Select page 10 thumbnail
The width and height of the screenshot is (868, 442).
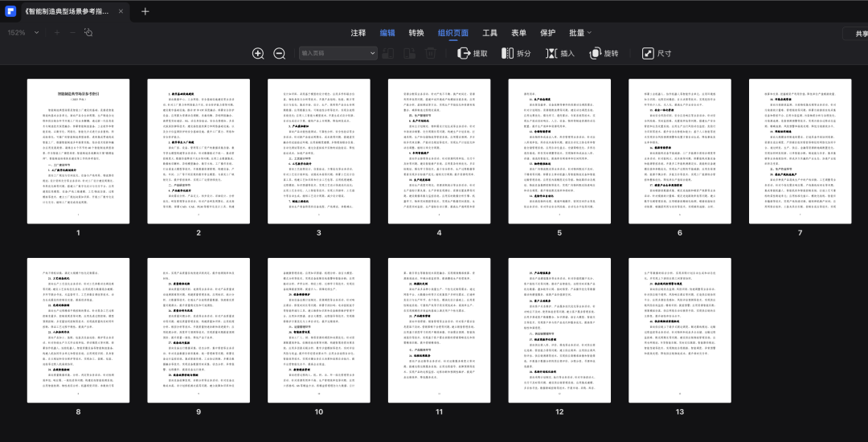point(319,330)
